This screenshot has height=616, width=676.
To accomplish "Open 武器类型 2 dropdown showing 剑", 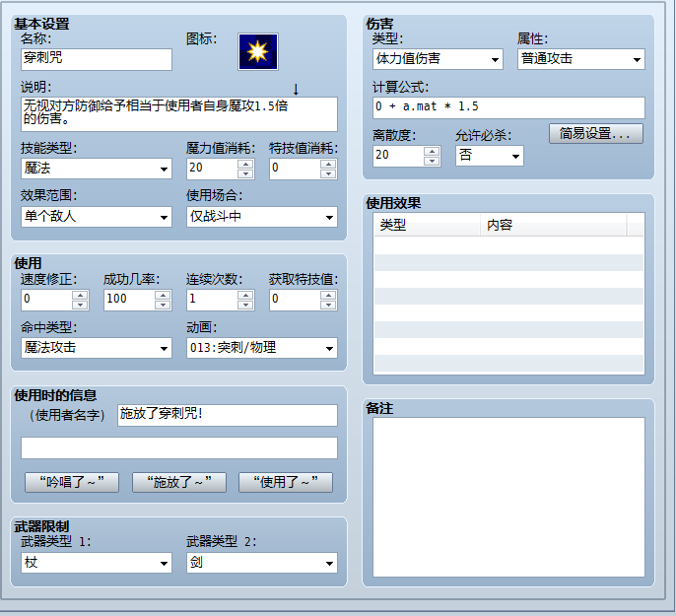I will [x=262, y=563].
